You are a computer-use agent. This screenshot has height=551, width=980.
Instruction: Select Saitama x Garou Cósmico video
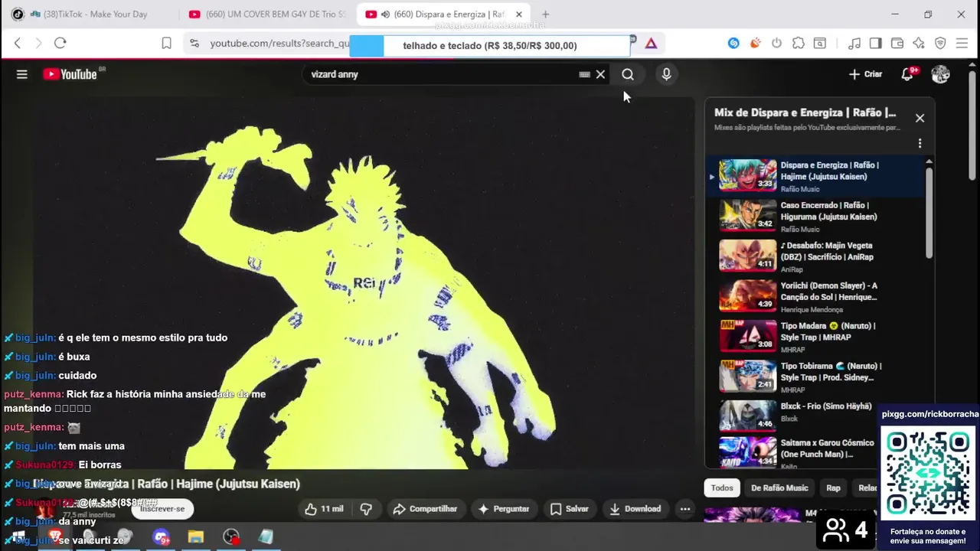click(x=815, y=452)
